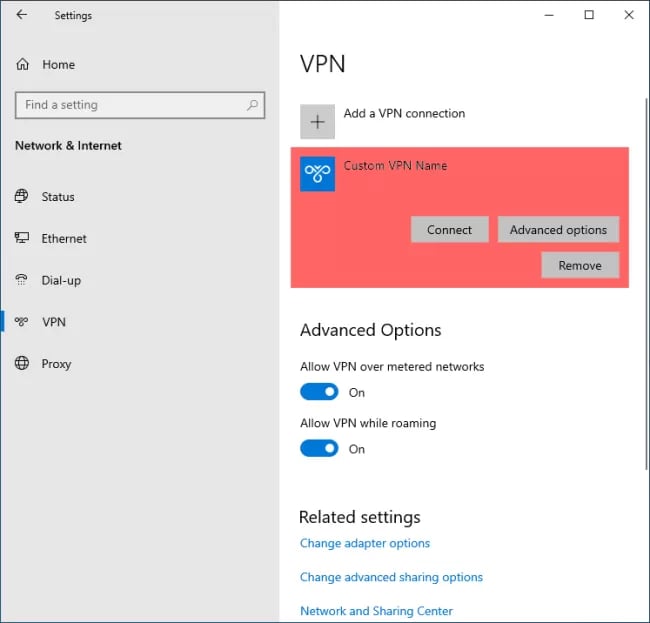
Task: Click the Proxy globe icon
Action: click(22, 363)
